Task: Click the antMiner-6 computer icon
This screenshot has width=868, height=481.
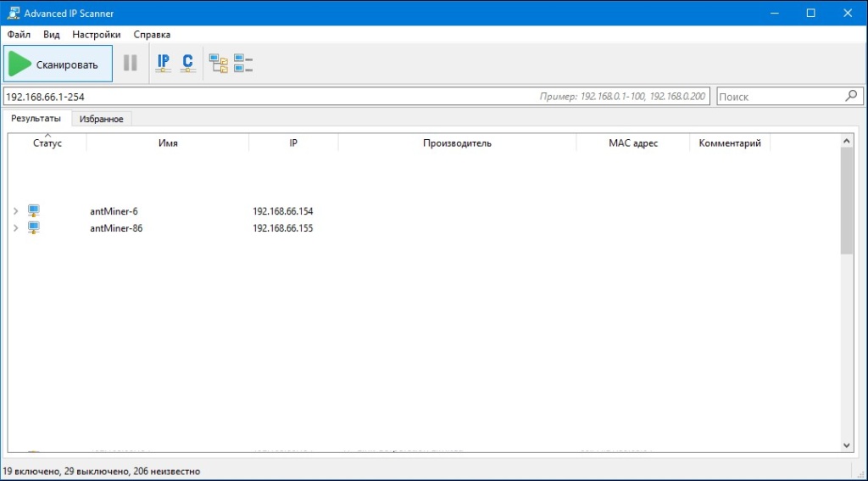Action: (x=34, y=211)
